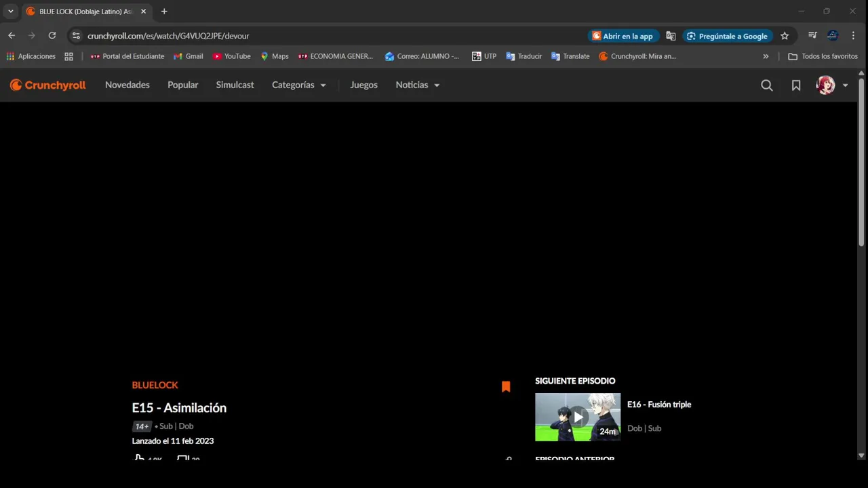Open Correo: ALUMNO bookmark
Screen dimensions: 868x488
click(422, 56)
